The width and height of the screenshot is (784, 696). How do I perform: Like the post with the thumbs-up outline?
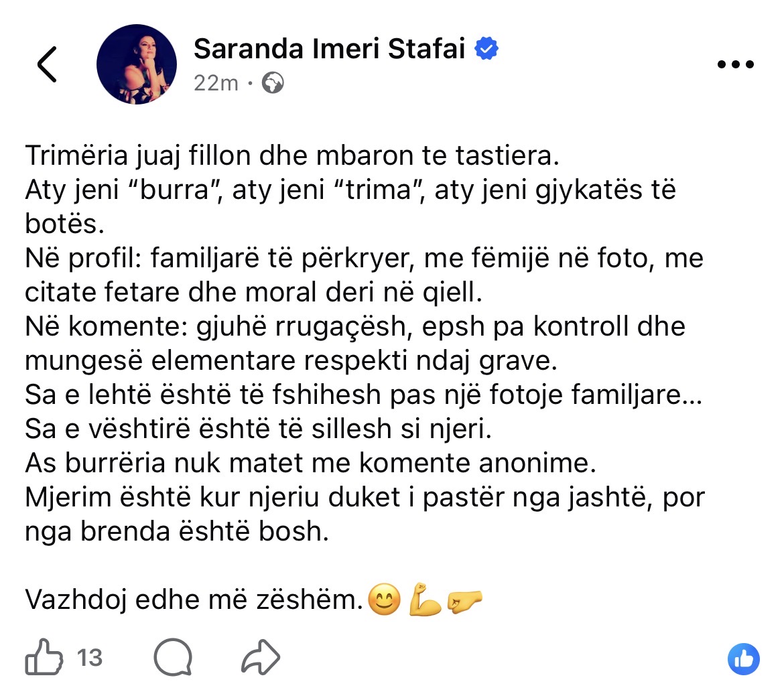click(44, 656)
